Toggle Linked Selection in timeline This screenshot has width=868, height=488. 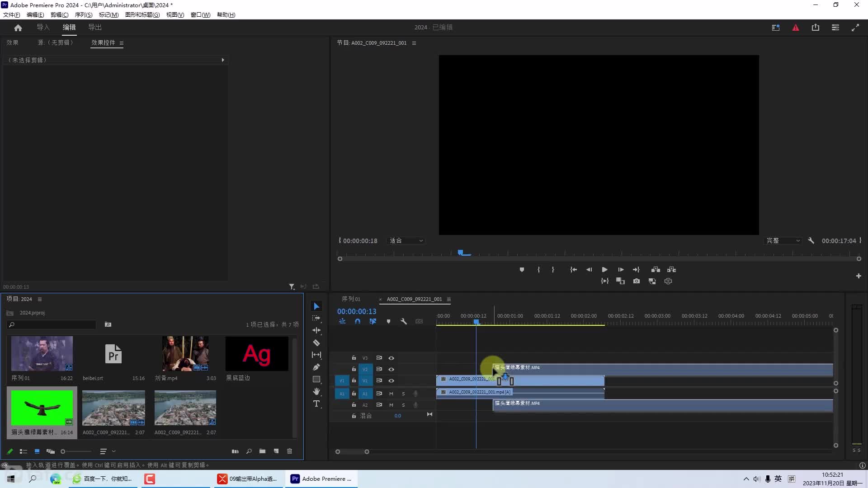pyautogui.click(x=373, y=321)
